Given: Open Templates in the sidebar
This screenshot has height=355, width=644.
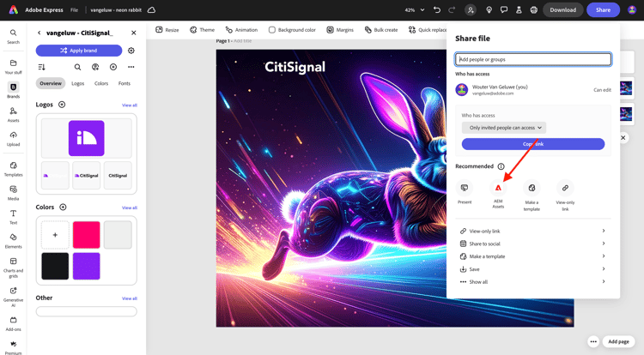Looking at the screenshot, I should (13, 168).
